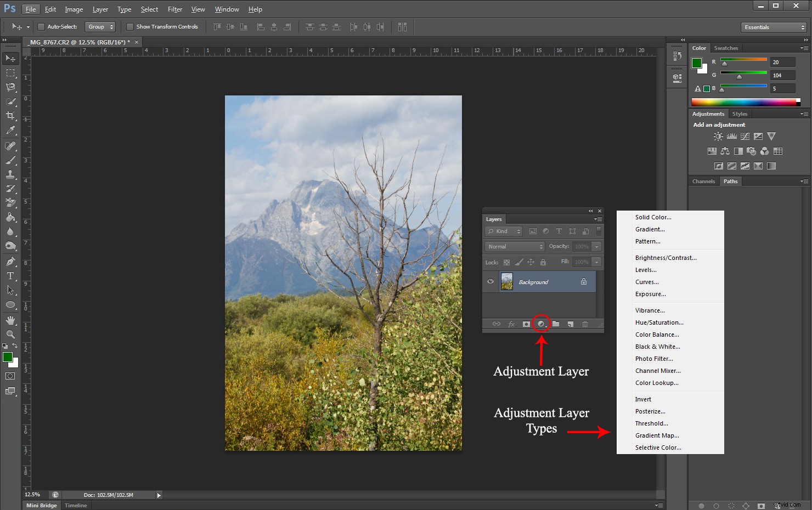The image size is (812, 510).
Task: Switch to the Swatches tab
Action: 726,48
